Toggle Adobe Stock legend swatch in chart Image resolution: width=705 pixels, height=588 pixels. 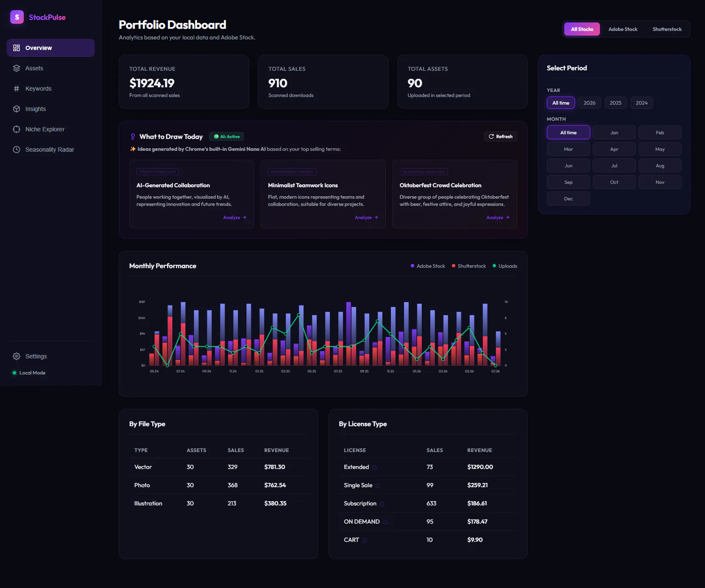(x=412, y=266)
